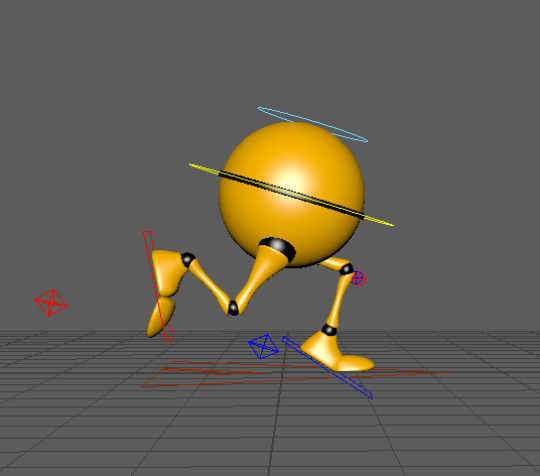
Task: Select the red-blue circular knee control on the right leg
Action: pos(358,278)
